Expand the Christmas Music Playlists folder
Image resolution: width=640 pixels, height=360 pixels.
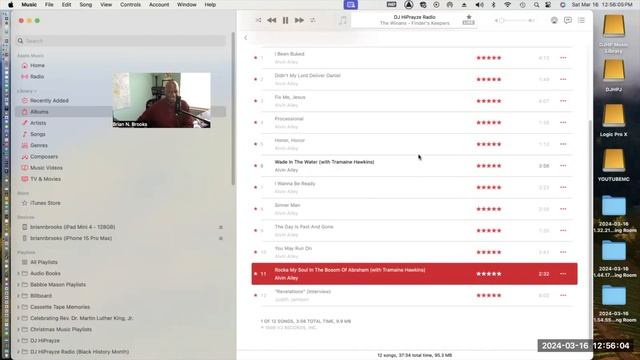coord(18,329)
